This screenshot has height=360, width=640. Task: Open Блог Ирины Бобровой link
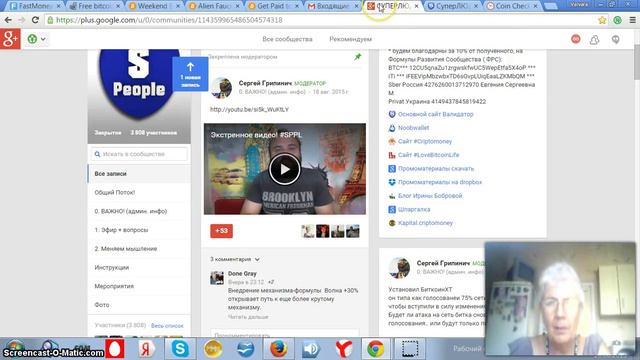tap(430, 196)
